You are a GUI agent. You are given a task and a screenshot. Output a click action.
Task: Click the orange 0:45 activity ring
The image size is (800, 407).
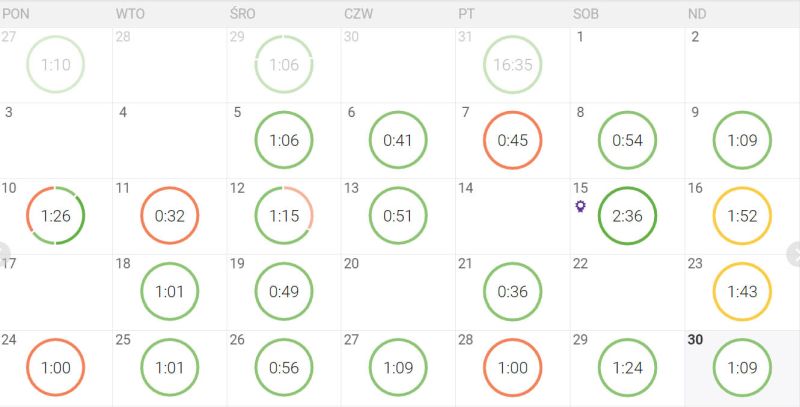pos(512,140)
